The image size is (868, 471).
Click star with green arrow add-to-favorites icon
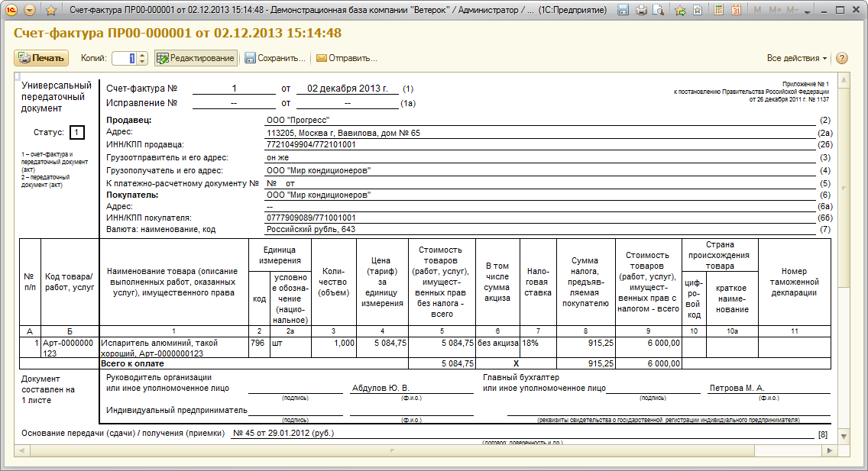click(680, 10)
